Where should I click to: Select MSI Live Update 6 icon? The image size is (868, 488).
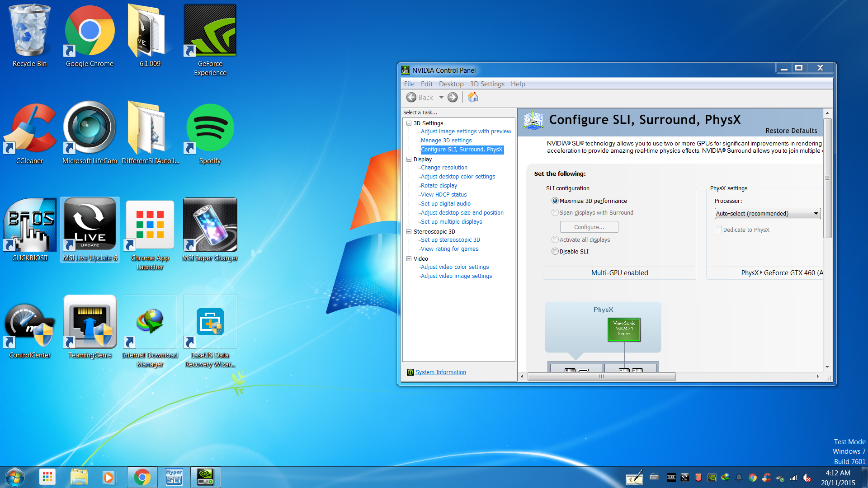click(x=90, y=230)
